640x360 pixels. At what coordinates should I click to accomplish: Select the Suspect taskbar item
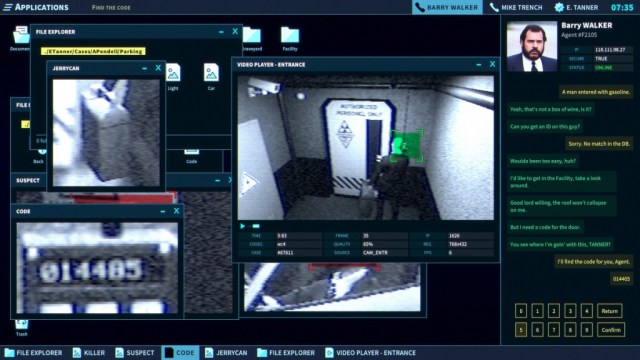135,353
